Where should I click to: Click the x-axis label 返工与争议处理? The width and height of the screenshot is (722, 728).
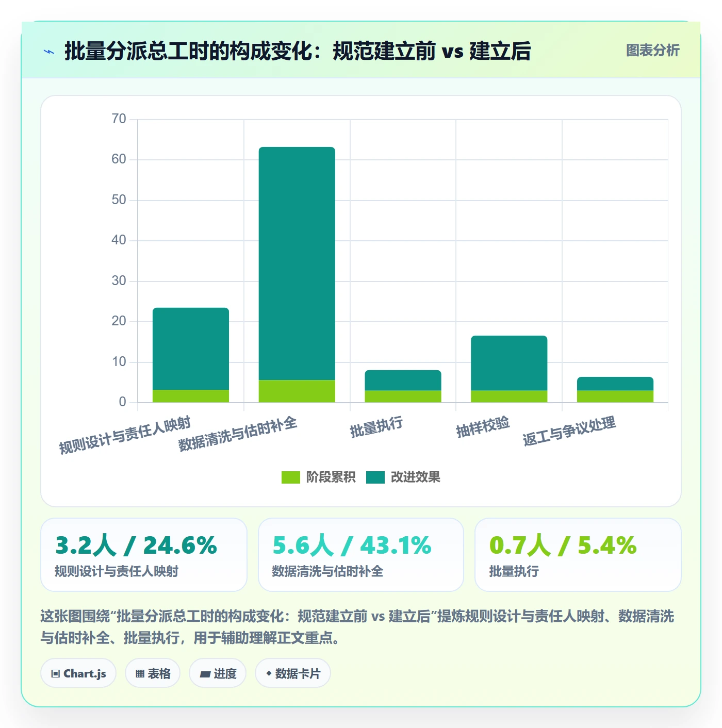pos(569,431)
